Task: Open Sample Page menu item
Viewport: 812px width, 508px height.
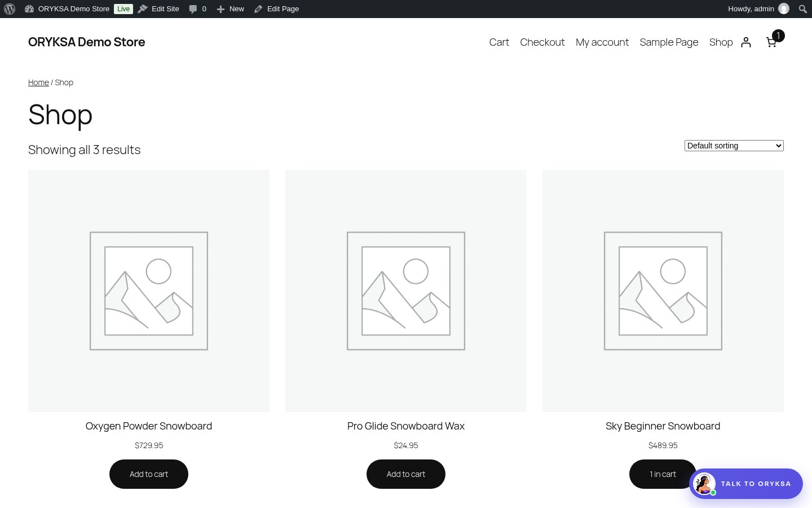Action: click(669, 42)
